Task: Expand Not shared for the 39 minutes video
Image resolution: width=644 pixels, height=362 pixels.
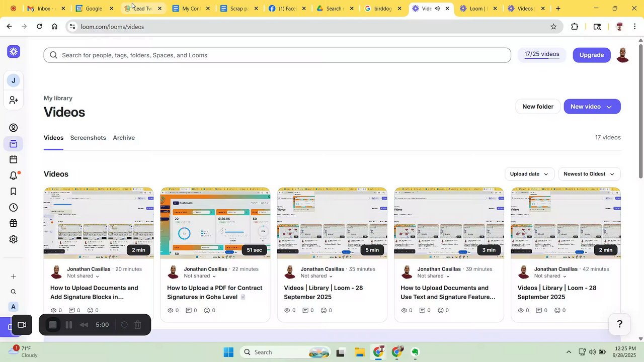Action: tap(433, 276)
